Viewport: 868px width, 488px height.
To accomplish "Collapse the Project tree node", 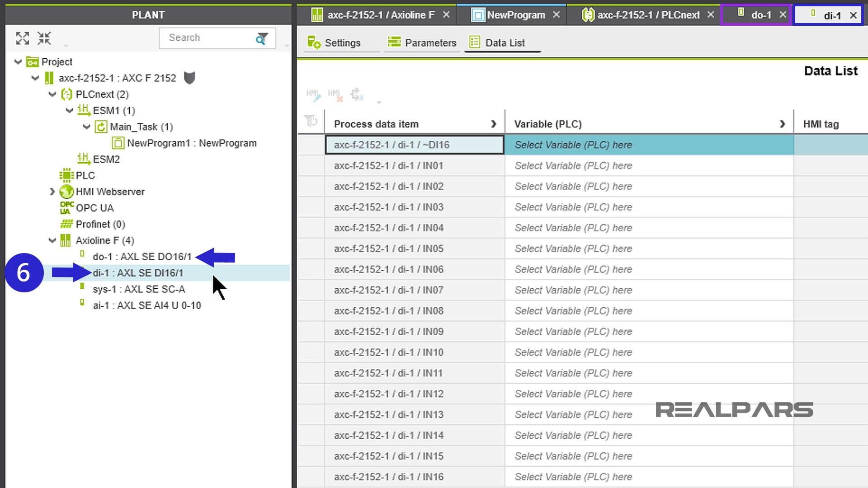I will [18, 61].
